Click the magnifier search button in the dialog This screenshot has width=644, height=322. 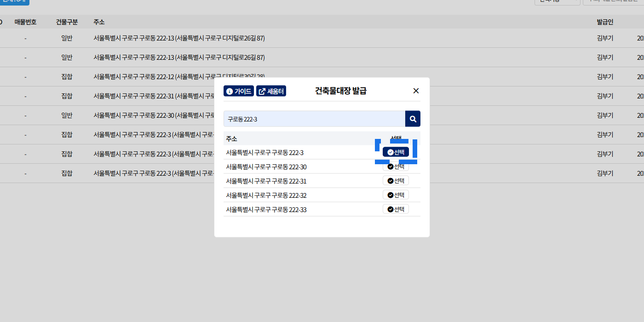(413, 119)
